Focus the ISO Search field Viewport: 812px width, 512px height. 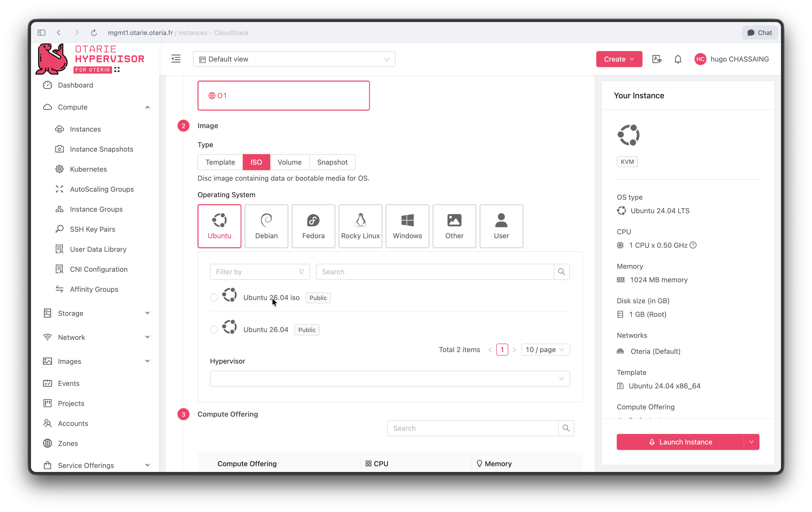[x=435, y=272]
